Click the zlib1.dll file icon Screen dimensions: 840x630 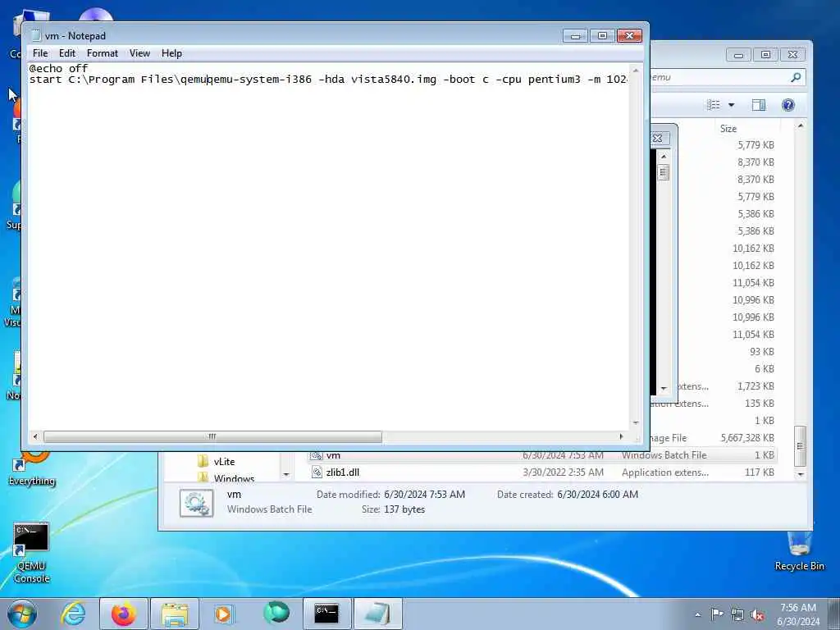click(x=317, y=472)
